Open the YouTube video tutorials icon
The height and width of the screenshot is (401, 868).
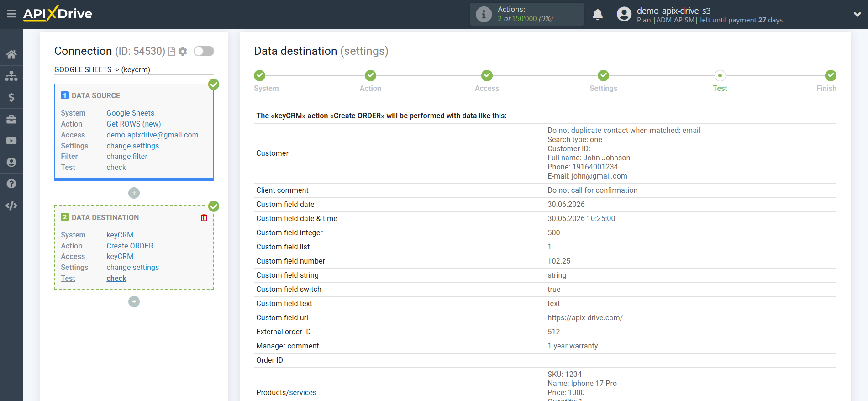[11, 141]
